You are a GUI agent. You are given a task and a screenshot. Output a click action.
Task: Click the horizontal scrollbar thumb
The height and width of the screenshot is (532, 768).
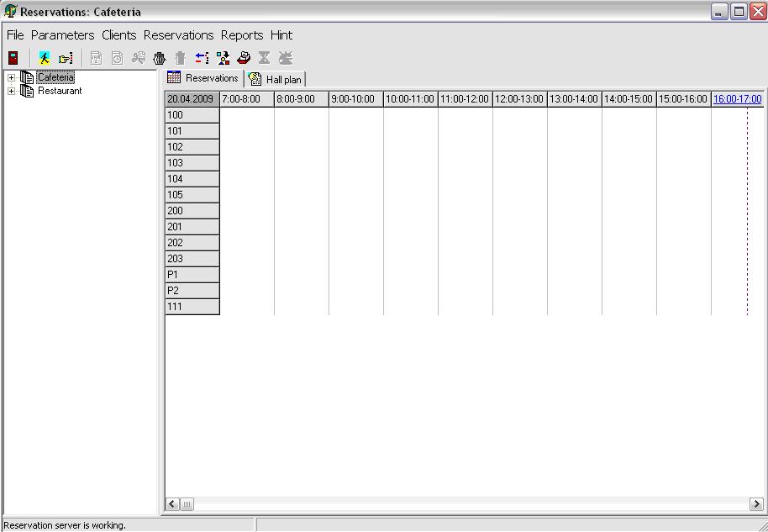187,503
